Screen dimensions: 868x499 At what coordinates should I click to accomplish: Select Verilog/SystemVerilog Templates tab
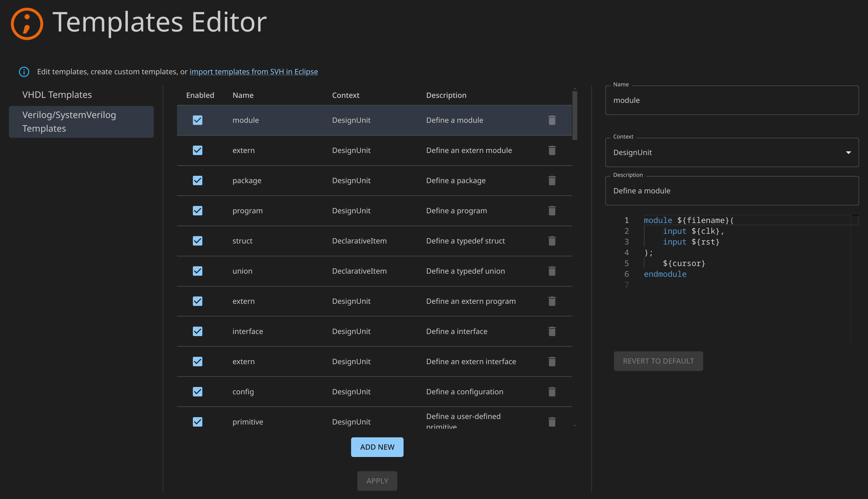81,122
